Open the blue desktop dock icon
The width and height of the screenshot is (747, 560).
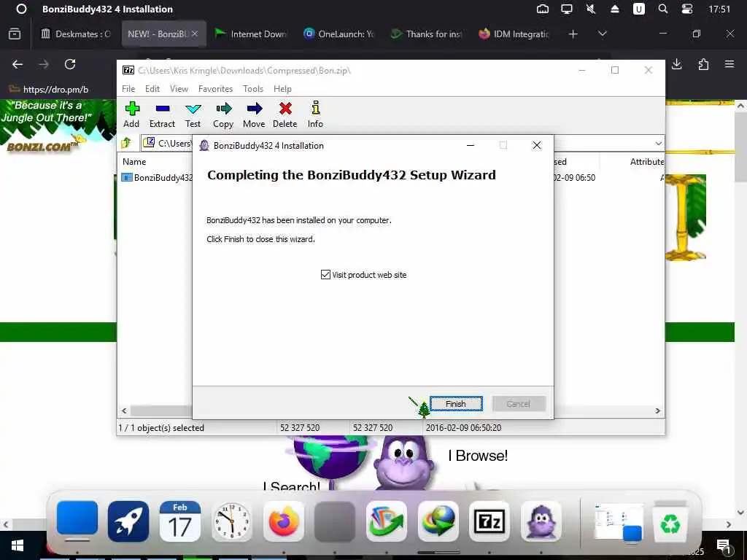point(77,519)
